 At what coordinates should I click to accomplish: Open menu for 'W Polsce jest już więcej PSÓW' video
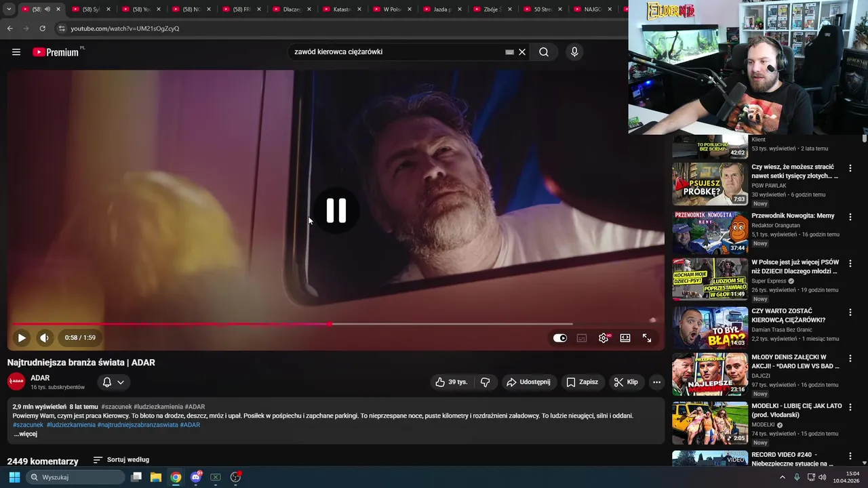(850, 264)
